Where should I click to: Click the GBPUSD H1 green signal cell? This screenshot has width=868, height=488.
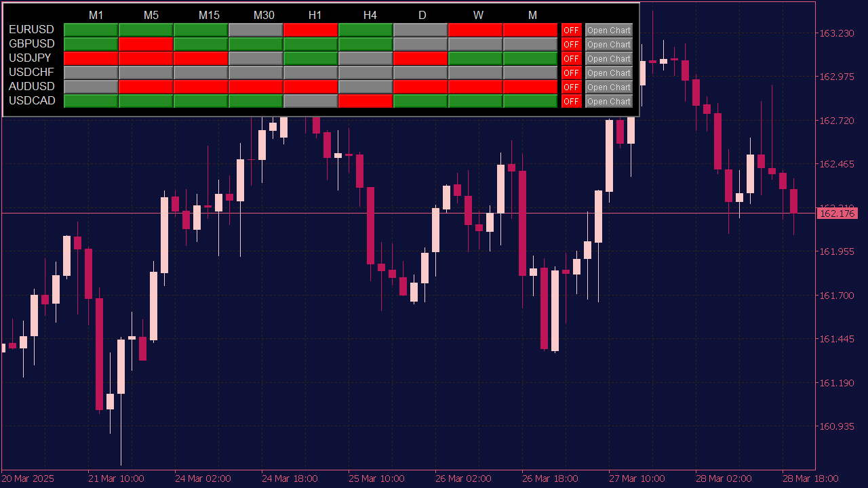coord(310,43)
